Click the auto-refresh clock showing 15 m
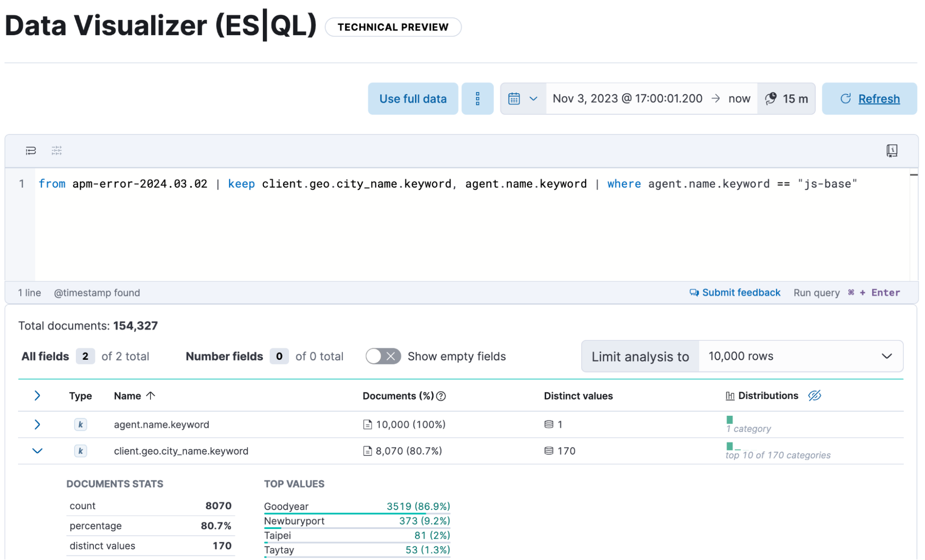The image size is (925, 560). 786,98
